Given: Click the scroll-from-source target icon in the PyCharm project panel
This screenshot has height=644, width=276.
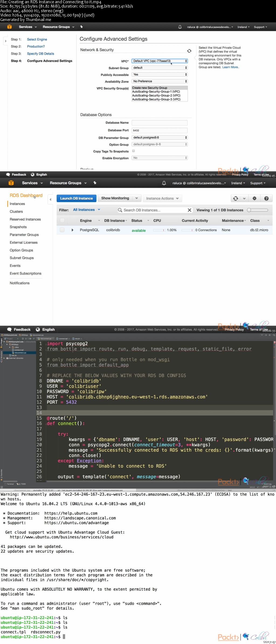Looking at the screenshot, I should (23, 339).
